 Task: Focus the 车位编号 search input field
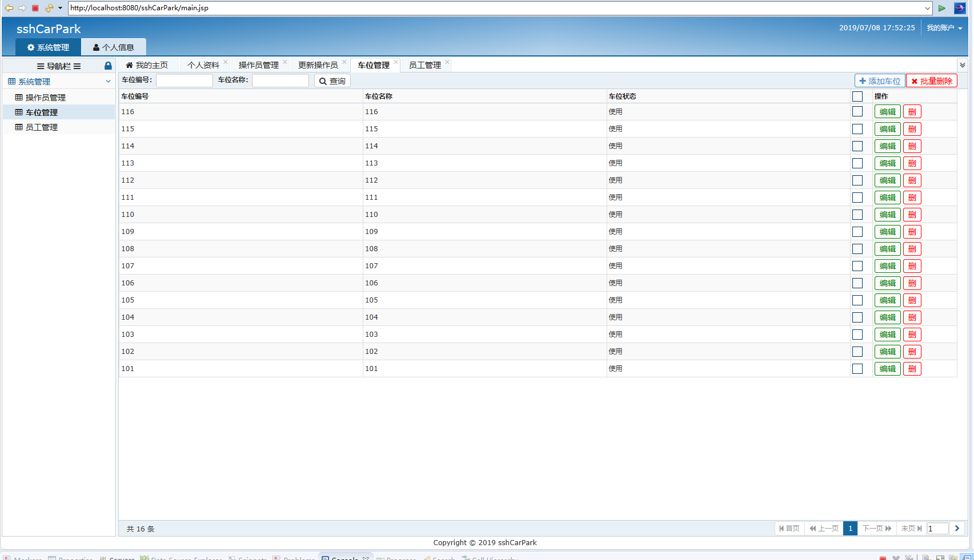(184, 80)
